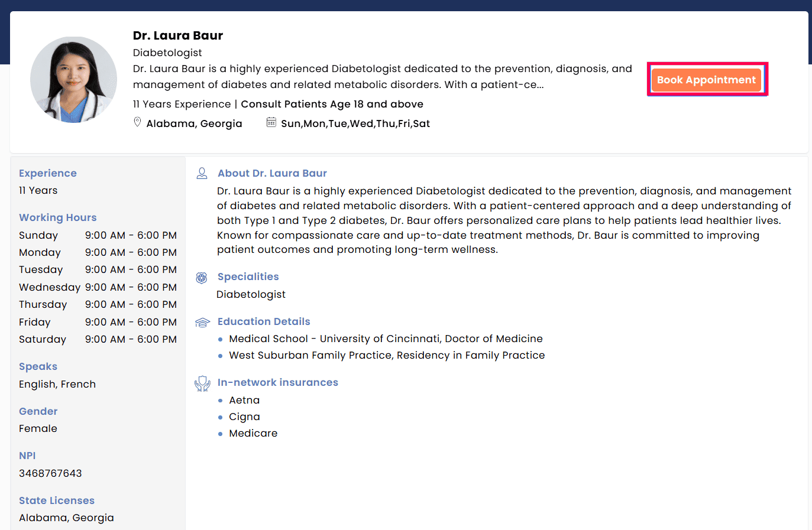Click the University of Cincinnati education entry

coord(386,339)
